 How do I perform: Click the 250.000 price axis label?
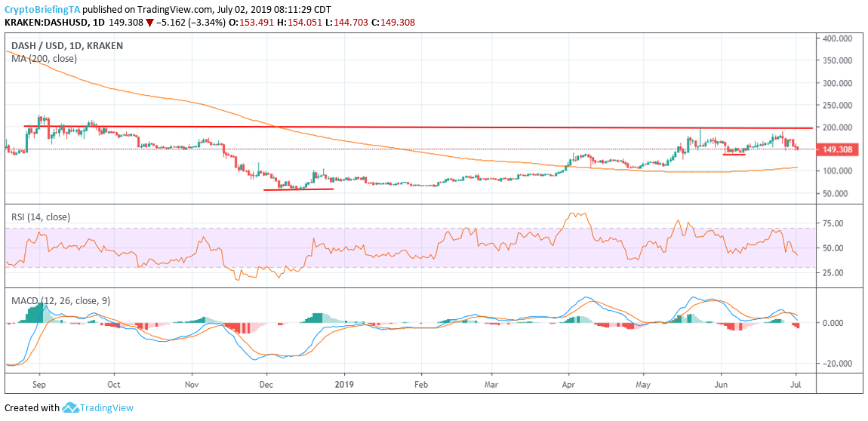836,105
